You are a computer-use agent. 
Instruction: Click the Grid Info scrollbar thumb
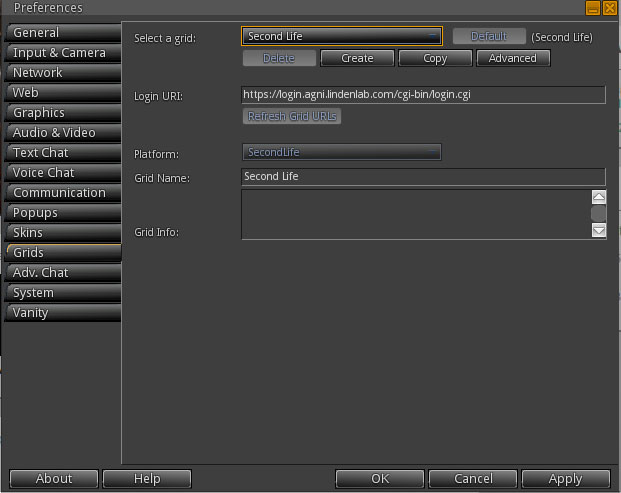click(x=598, y=213)
